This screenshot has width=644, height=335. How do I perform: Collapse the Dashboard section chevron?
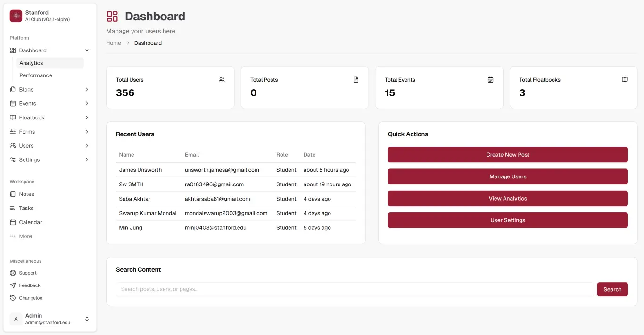pyautogui.click(x=86, y=50)
